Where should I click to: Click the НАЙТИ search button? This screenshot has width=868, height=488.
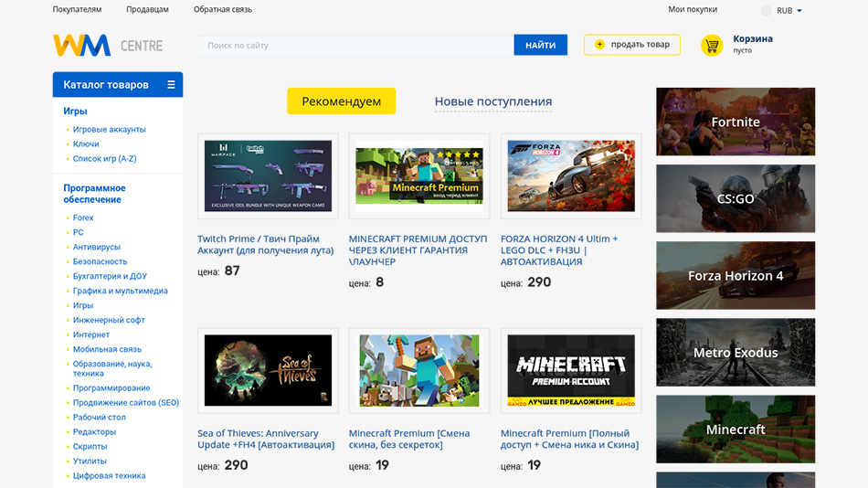click(x=540, y=45)
